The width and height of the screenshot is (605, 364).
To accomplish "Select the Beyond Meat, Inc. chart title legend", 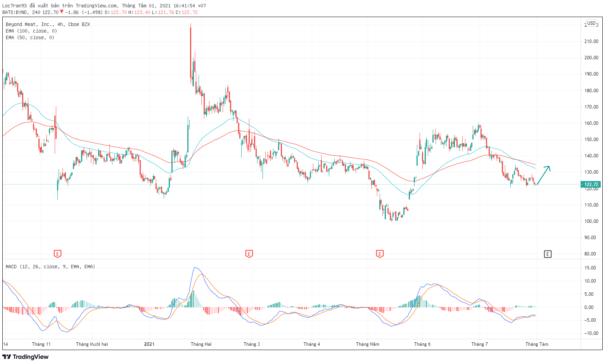I will 48,24.
